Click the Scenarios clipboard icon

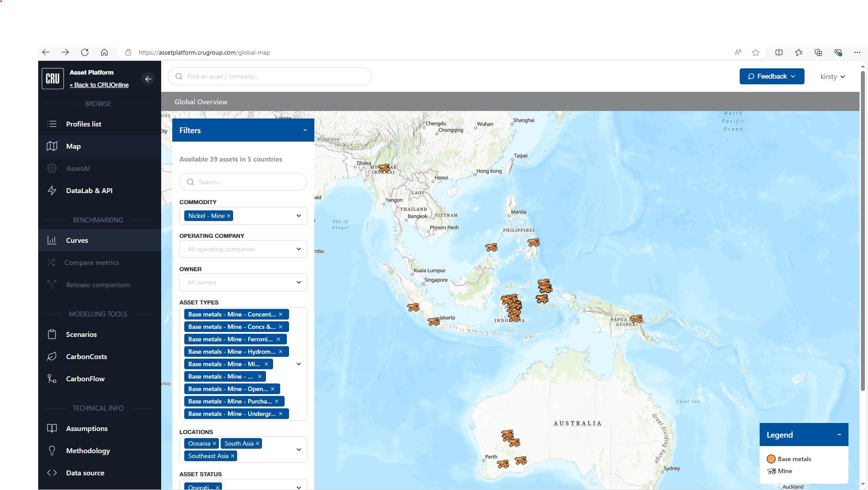[52, 334]
